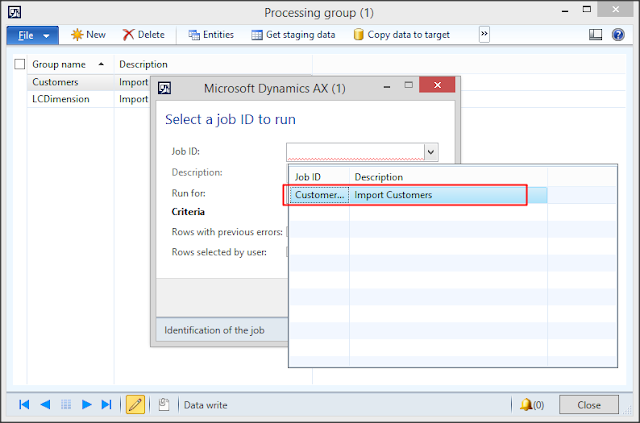Minimize the Microsoft Dynamics AX dialog
The height and width of the screenshot is (423, 640).
click(387, 87)
